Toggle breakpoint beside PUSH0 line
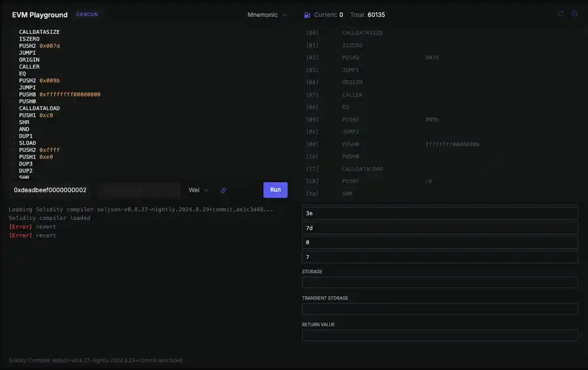 (x=13, y=102)
